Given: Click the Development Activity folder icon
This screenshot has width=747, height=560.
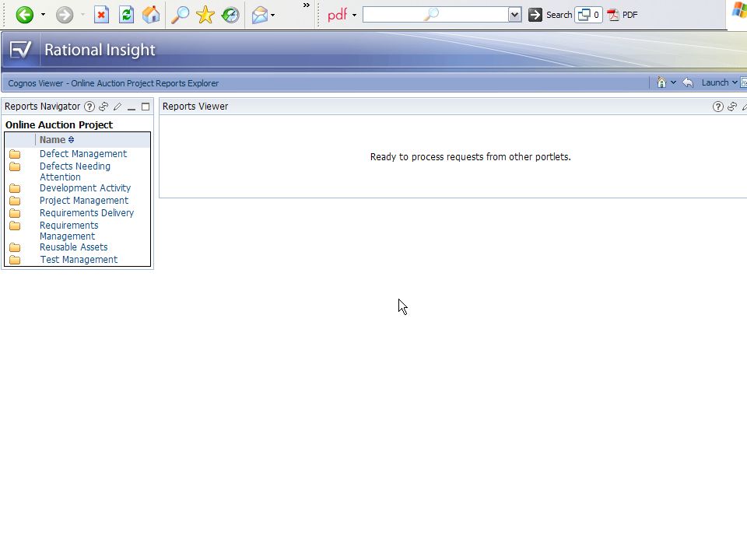Looking at the screenshot, I should (x=15, y=188).
